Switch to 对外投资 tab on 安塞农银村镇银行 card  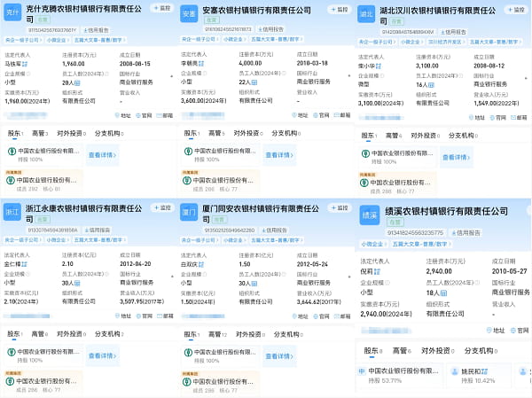248,133
